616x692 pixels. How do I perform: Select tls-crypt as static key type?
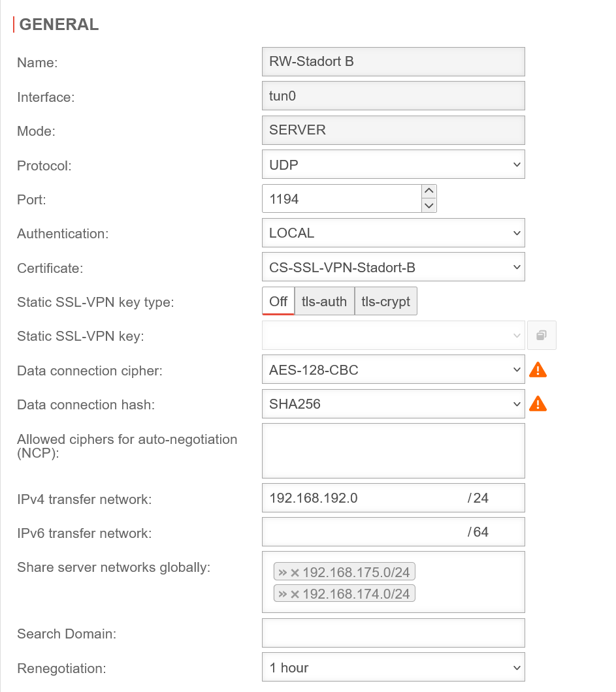pos(385,302)
